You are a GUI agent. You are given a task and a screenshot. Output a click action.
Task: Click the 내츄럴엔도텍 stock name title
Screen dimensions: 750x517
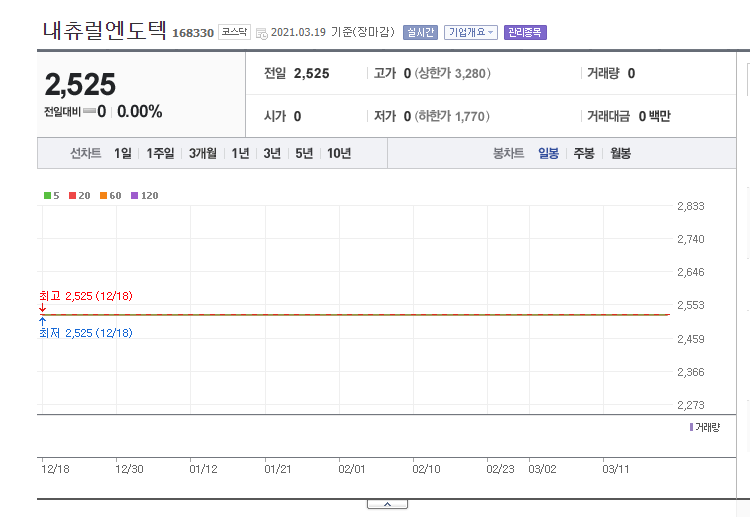pos(105,30)
